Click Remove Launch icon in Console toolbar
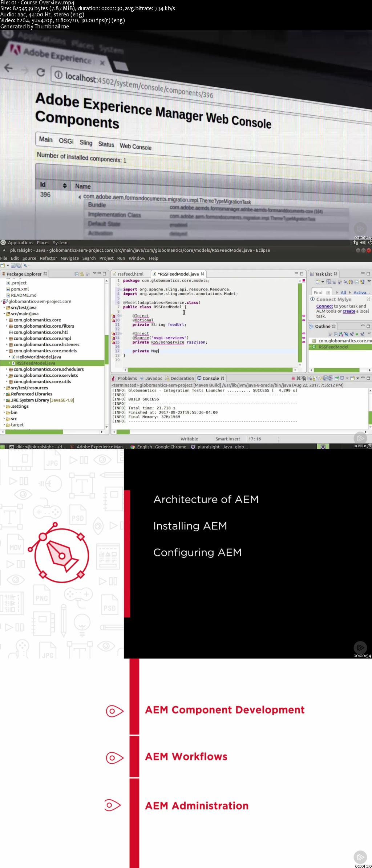Screen dimensions: 372x868 (298, 378)
